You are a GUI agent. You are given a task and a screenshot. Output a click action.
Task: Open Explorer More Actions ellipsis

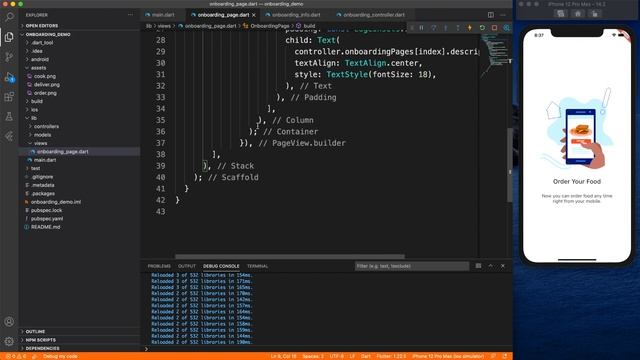pos(130,15)
